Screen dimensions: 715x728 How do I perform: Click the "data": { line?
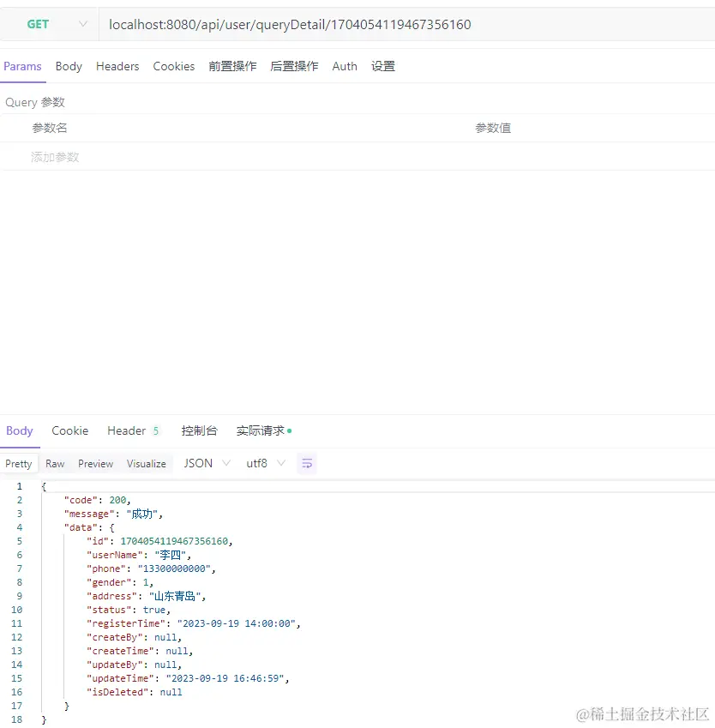tap(89, 527)
